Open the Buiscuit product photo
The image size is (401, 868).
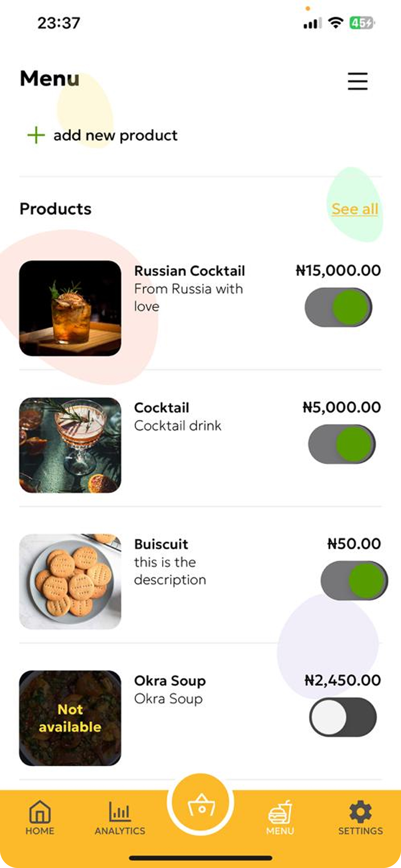click(70, 581)
